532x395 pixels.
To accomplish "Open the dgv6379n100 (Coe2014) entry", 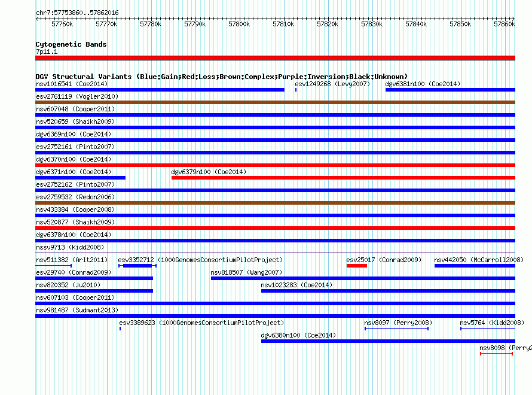I will 209,172.
